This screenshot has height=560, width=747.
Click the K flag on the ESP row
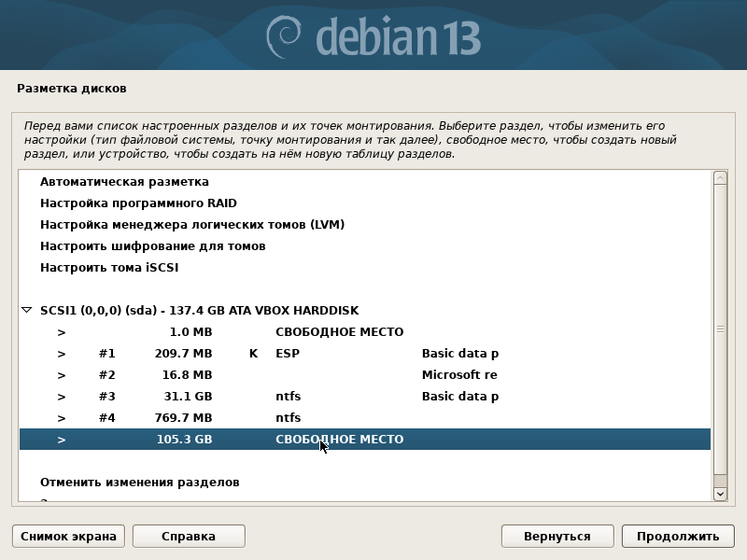click(x=253, y=354)
